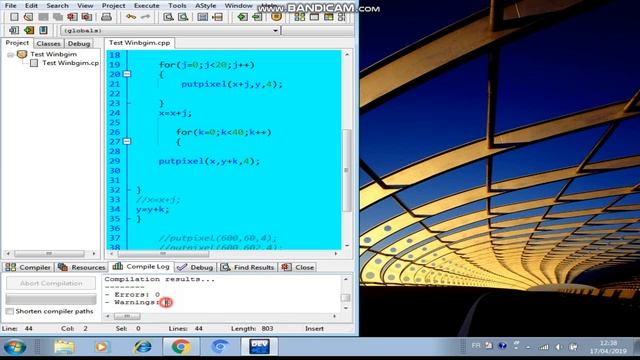640x360 pixels.
Task: Click the taskbar clock showing 17/04/2019
Action: tap(608, 347)
